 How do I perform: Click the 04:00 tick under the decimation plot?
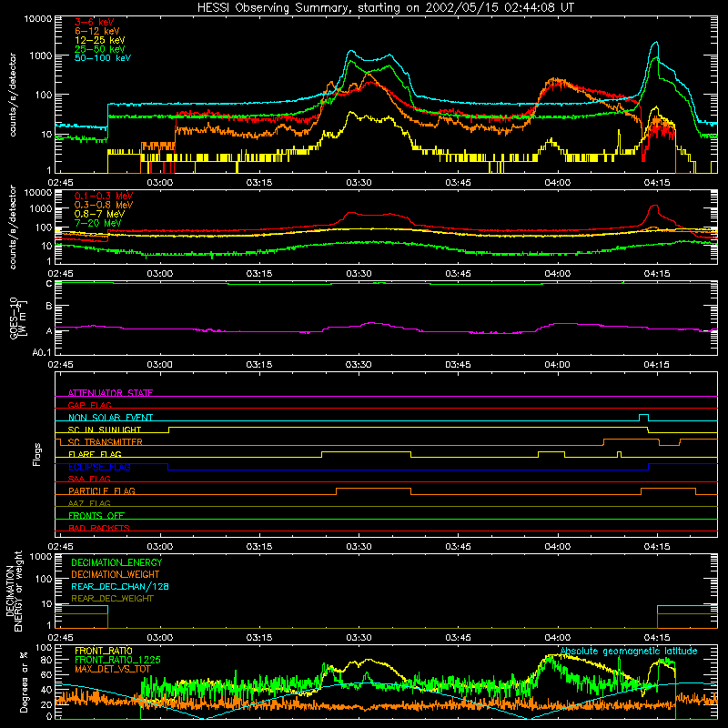pos(557,638)
